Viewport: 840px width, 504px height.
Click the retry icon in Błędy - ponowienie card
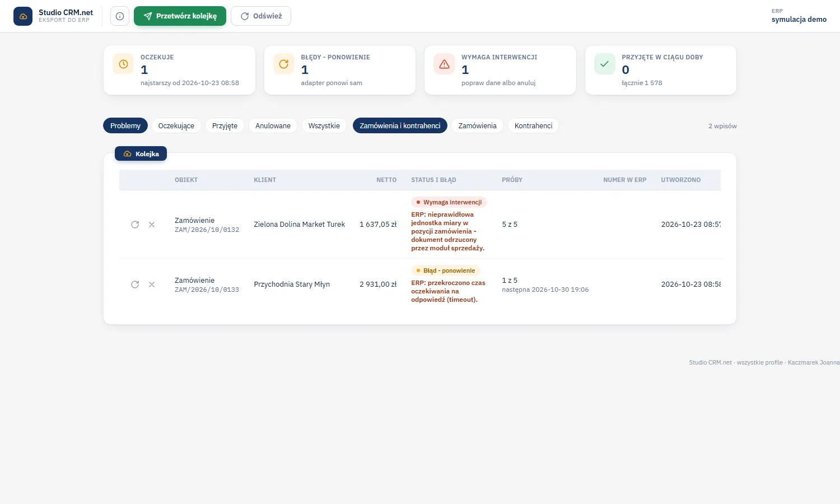coord(284,64)
